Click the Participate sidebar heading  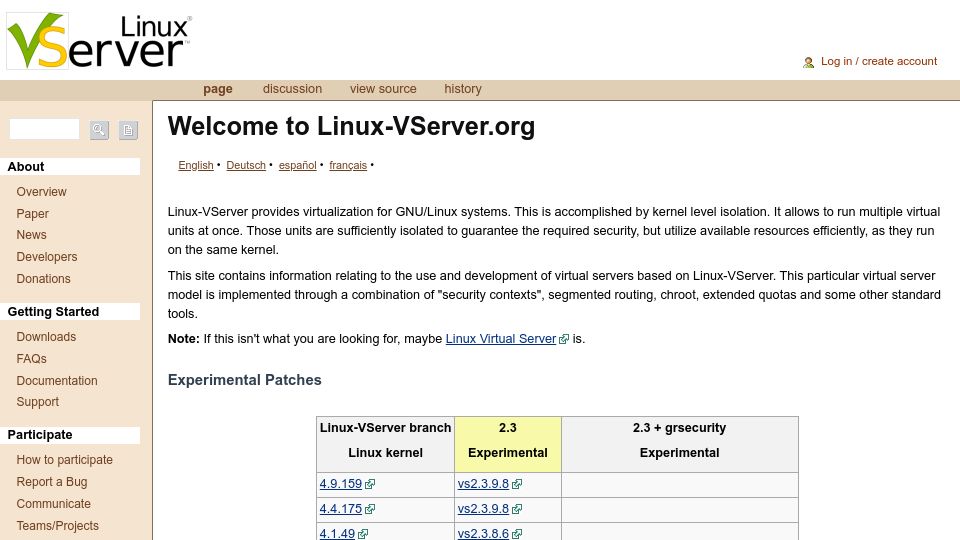click(x=40, y=435)
